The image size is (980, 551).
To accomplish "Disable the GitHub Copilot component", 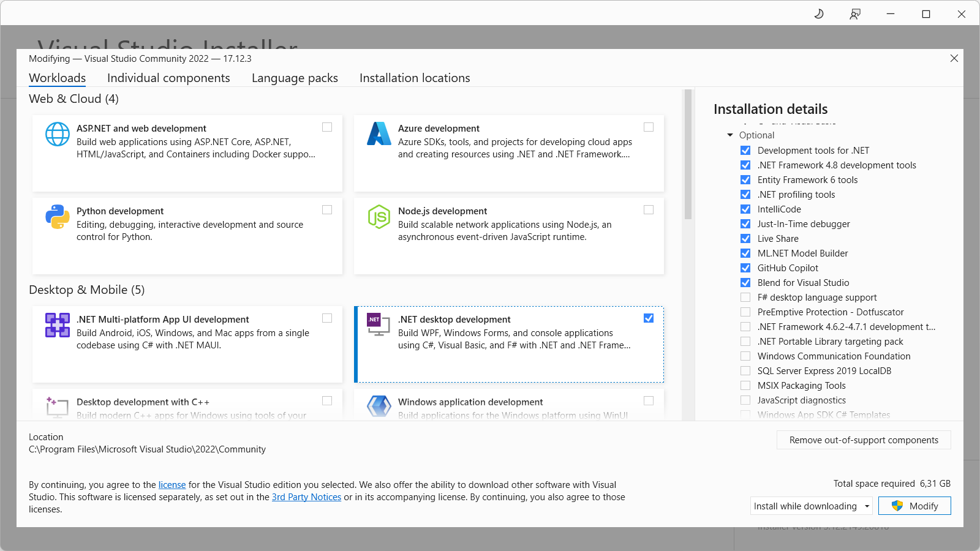I will click(x=745, y=268).
